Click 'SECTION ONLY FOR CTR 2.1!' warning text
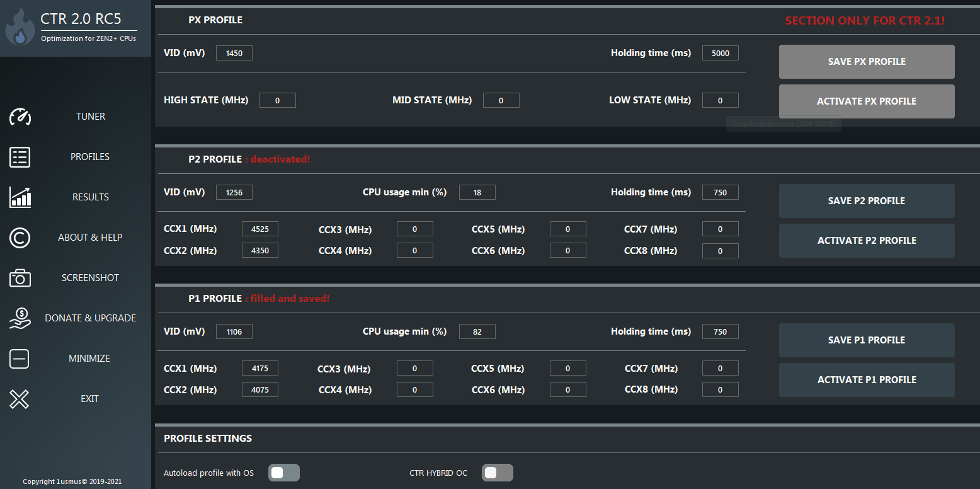 click(x=865, y=21)
